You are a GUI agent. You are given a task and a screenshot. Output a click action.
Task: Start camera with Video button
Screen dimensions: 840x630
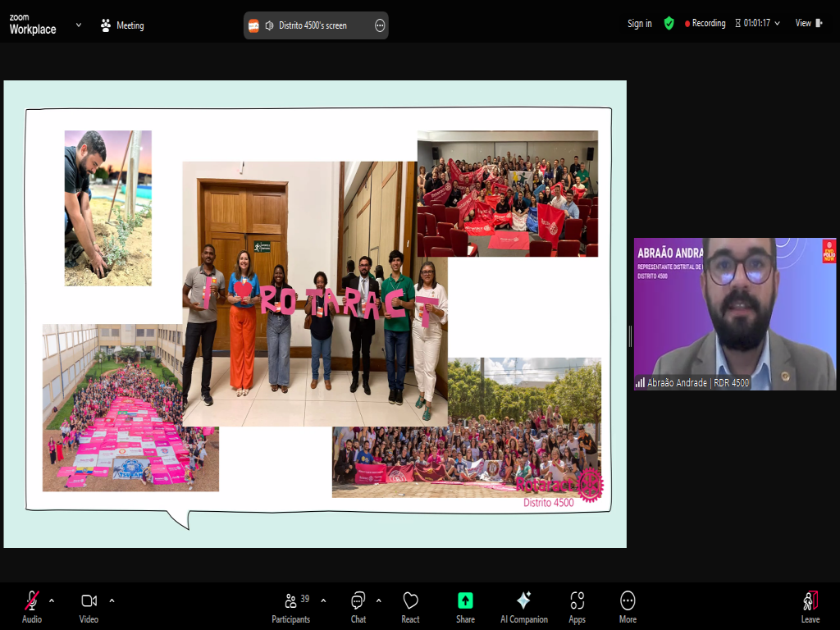click(x=89, y=605)
